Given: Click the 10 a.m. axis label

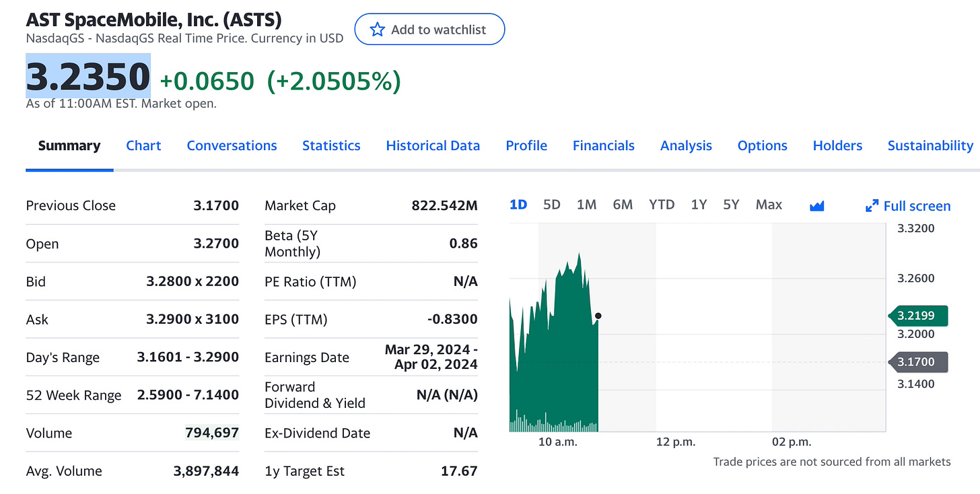Looking at the screenshot, I should click(558, 442).
